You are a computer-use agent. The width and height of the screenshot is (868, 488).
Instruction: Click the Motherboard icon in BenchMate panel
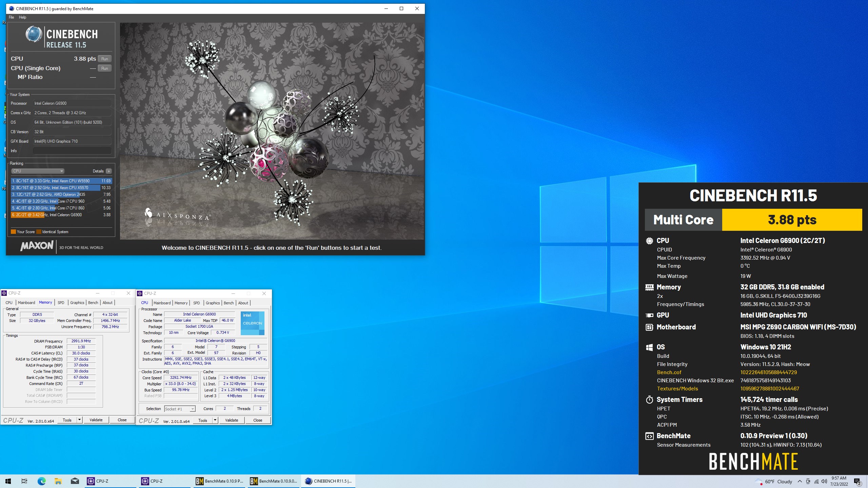pyautogui.click(x=649, y=327)
